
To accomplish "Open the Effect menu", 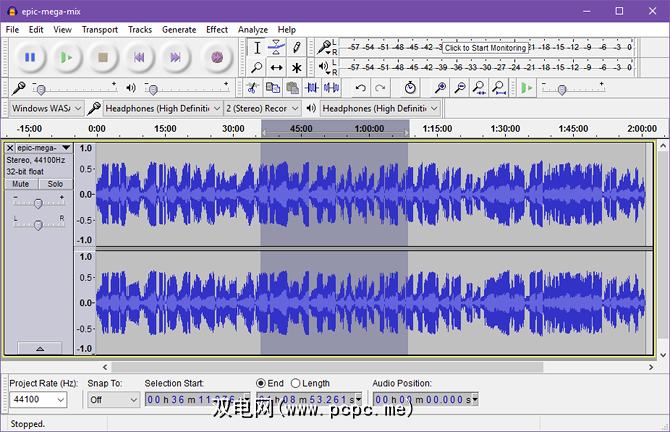I will (x=217, y=30).
